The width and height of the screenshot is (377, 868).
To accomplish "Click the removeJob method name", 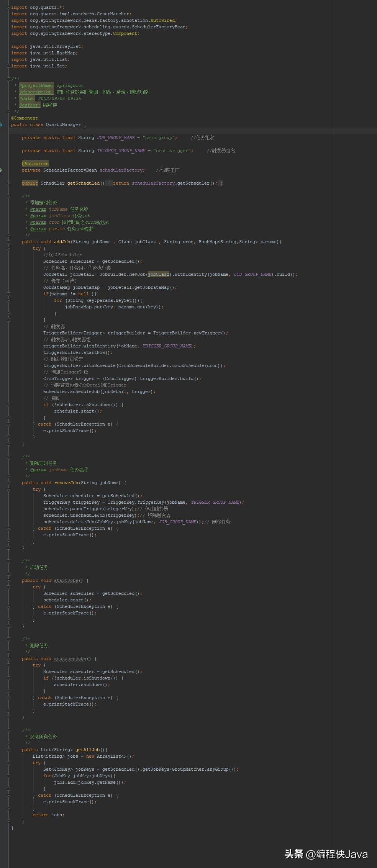I will coord(66,483).
